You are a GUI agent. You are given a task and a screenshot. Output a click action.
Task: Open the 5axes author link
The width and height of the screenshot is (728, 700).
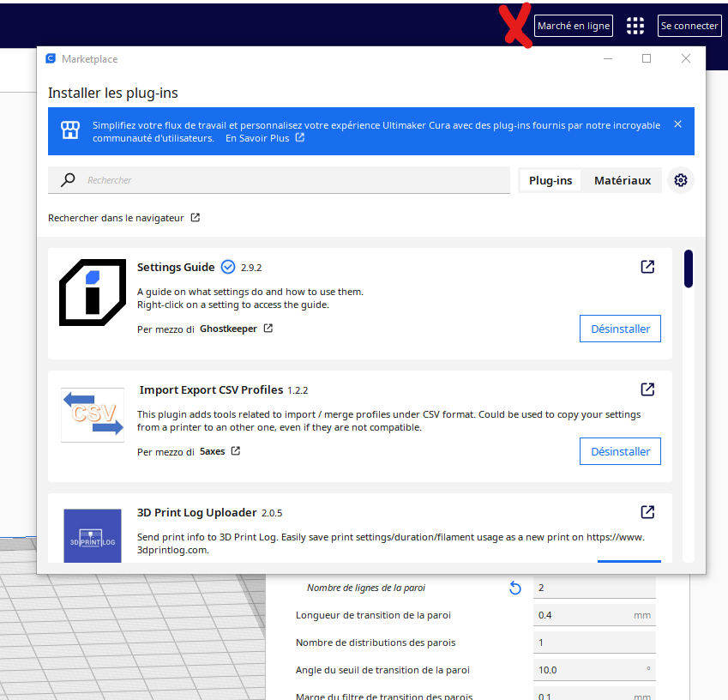click(x=212, y=451)
